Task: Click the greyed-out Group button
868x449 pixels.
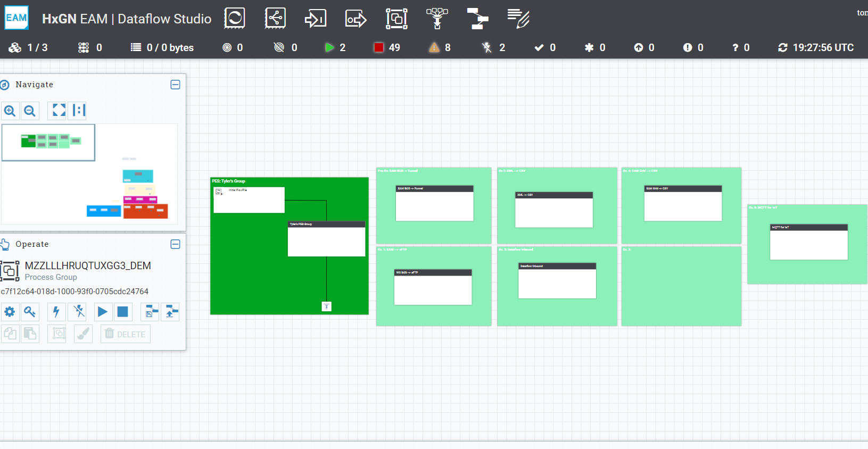Action: point(56,334)
